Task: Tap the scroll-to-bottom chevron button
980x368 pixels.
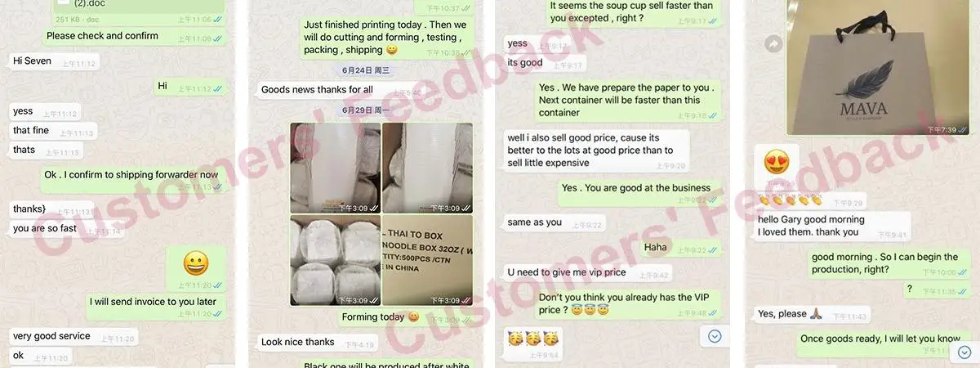Action: (x=715, y=337)
